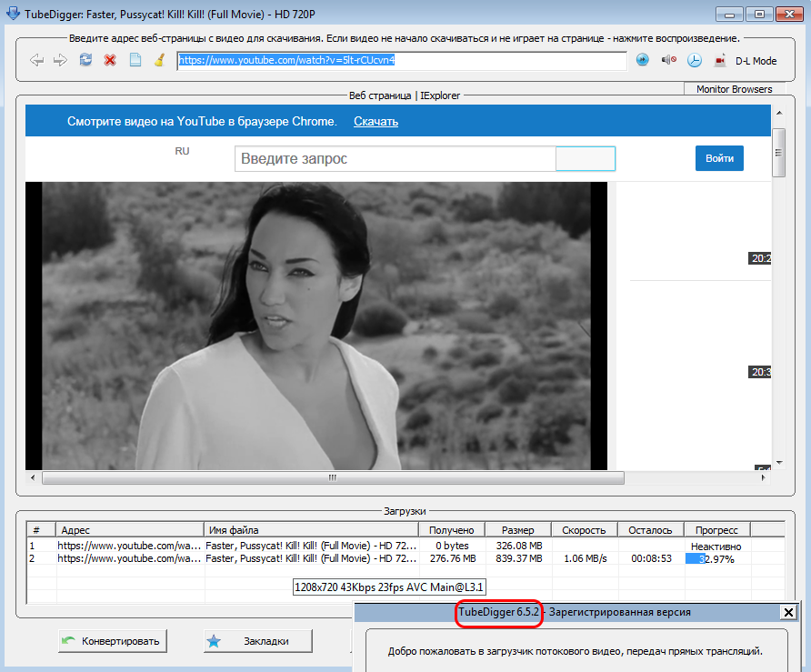This screenshot has width=811, height=672.
Task: Toggle recording with the red camera icon
Action: pos(720,61)
